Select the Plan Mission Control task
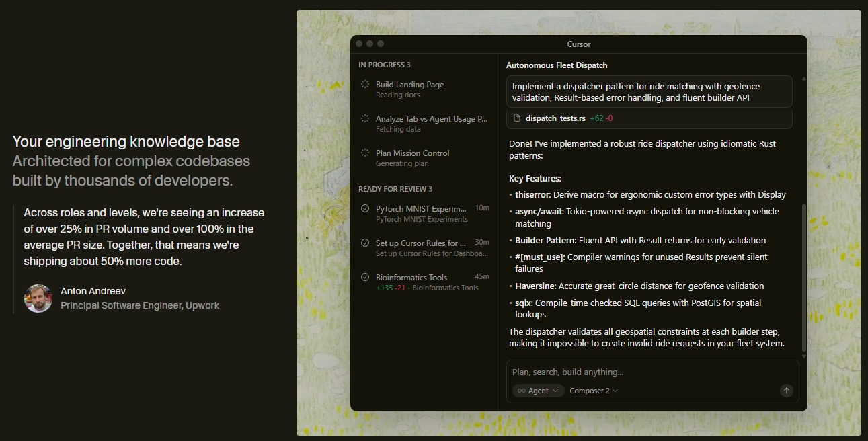The height and width of the screenshot is (441, 868). pos(412,153)
